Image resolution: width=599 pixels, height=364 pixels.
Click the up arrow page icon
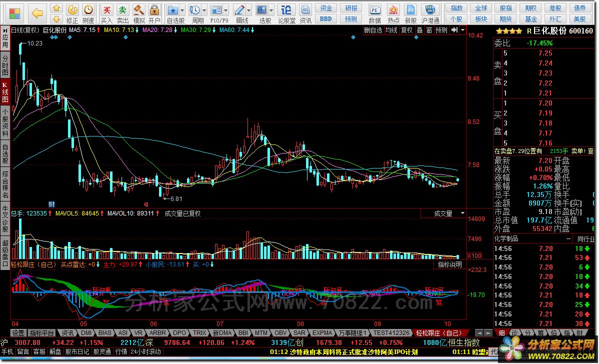[56, 8]
